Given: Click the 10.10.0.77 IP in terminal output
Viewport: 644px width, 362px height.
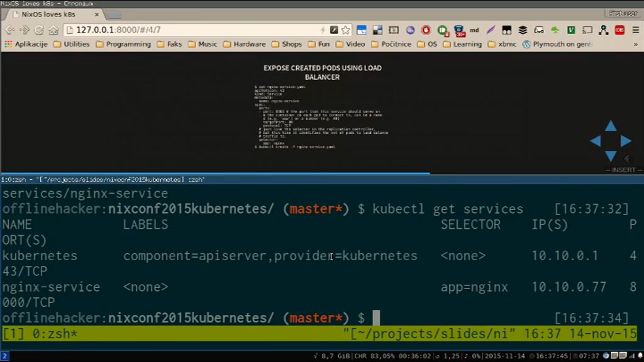Looking at the screenshot, I should [x=569, y=287].
